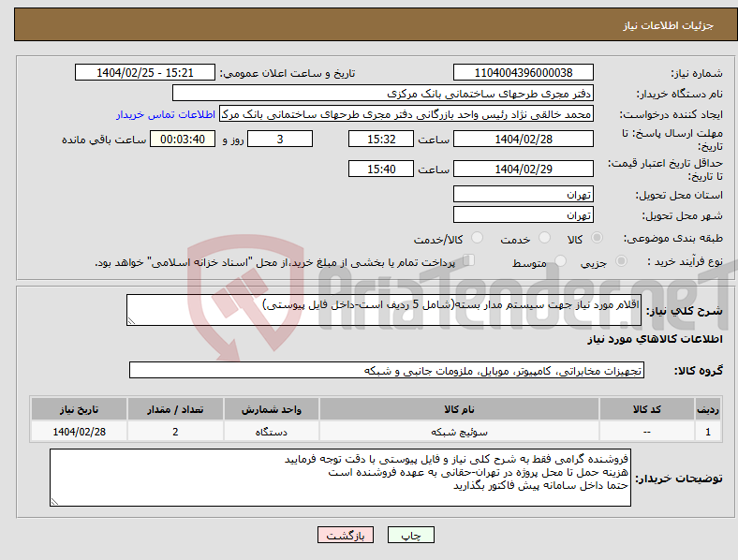Screen dimensions: 738x560
Task: Click the buyer organization name field
Action: click(383, 93)
